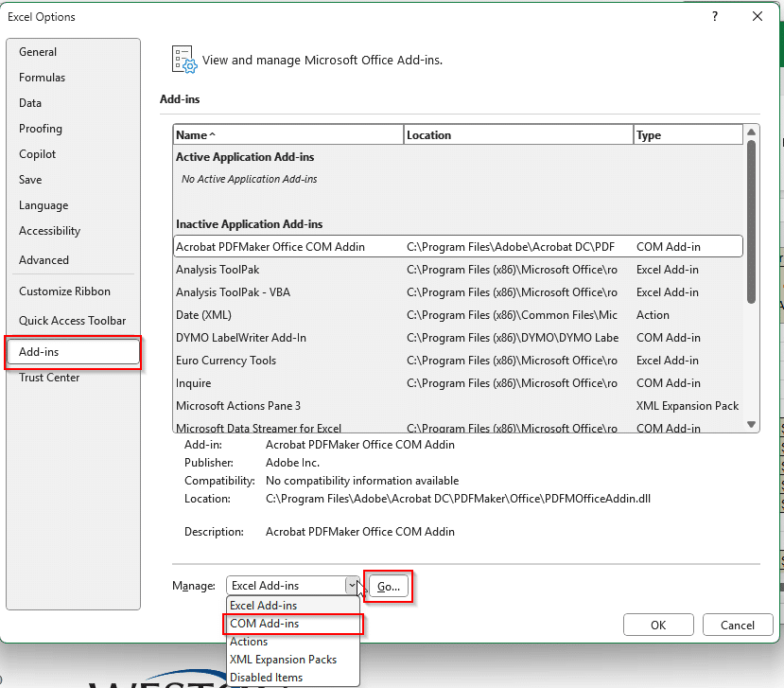Select Microsoft Actions Pane 3 row

(458, 406)
